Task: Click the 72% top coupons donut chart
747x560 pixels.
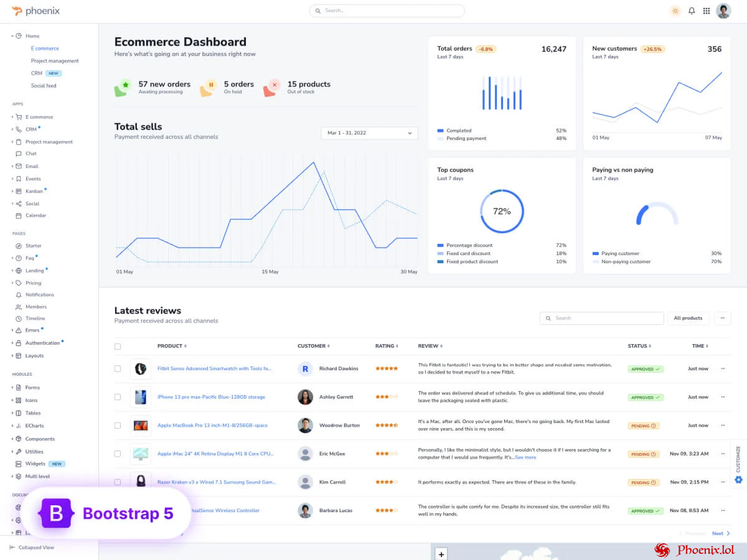Action: pyautogui.click(x=502, y=212)
